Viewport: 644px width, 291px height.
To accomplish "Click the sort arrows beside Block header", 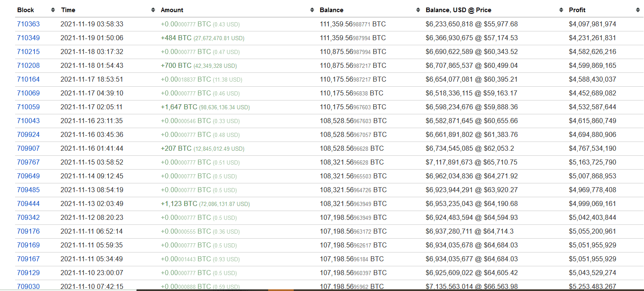I will [x=53, y=10].
